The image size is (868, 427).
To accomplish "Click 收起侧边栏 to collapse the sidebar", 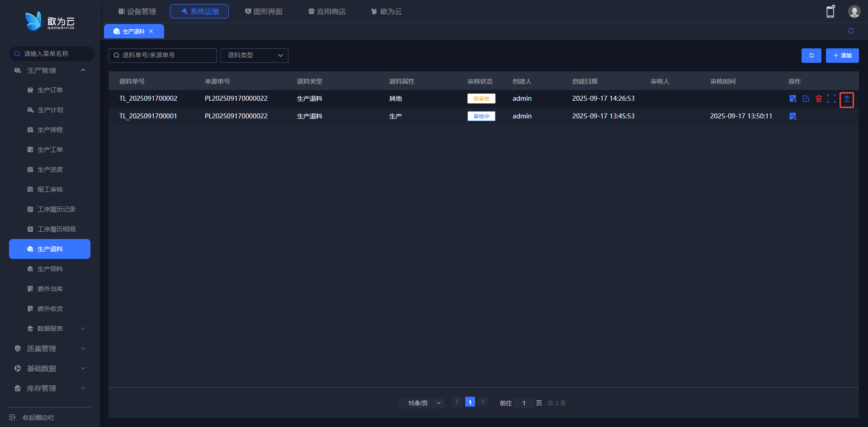I will (38, 418).
